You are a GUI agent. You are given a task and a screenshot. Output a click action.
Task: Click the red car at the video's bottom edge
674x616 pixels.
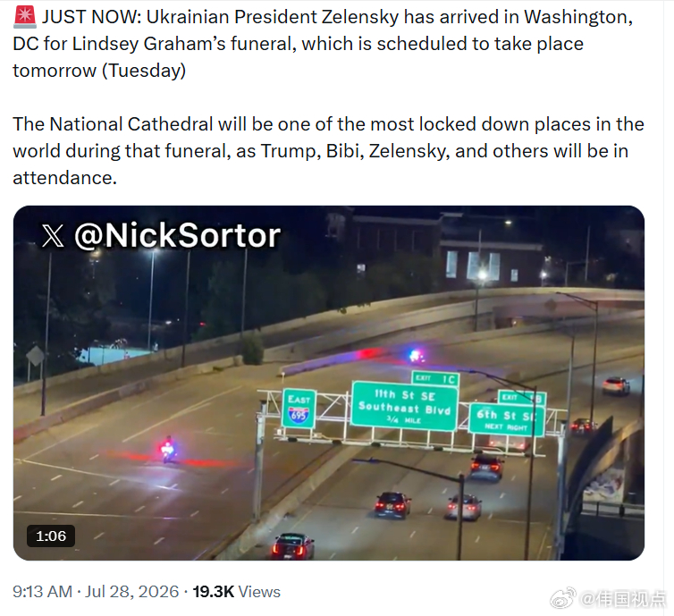pos(292,546)
